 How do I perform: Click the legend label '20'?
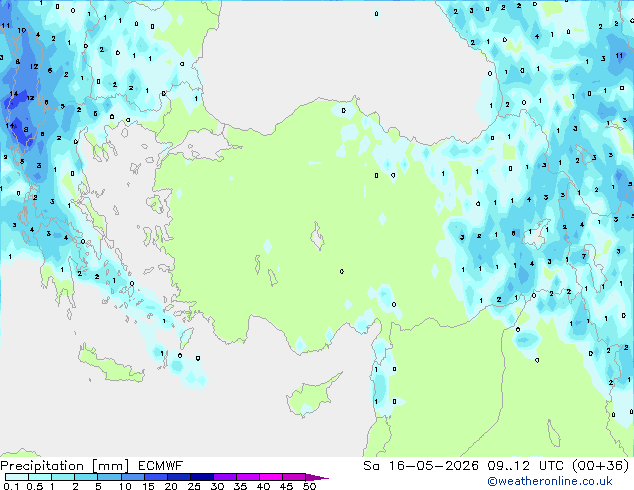pos(171,486)
